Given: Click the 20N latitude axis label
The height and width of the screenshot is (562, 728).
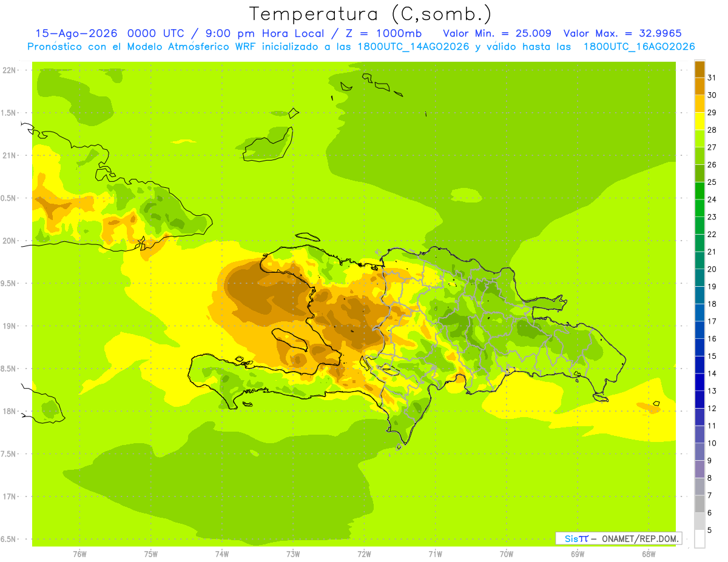Looking at the screenshot, I should [x=10, y=241].
